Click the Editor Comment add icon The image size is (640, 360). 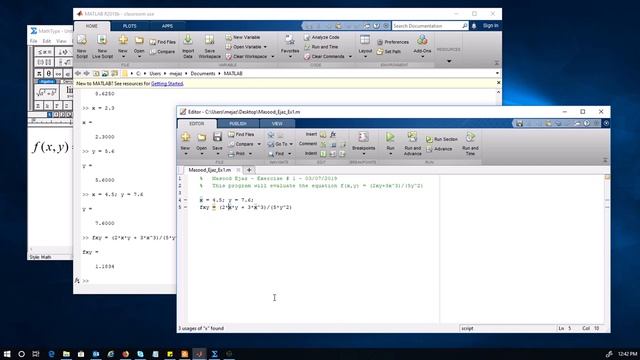pyautogui.click(x=323, y=144)
